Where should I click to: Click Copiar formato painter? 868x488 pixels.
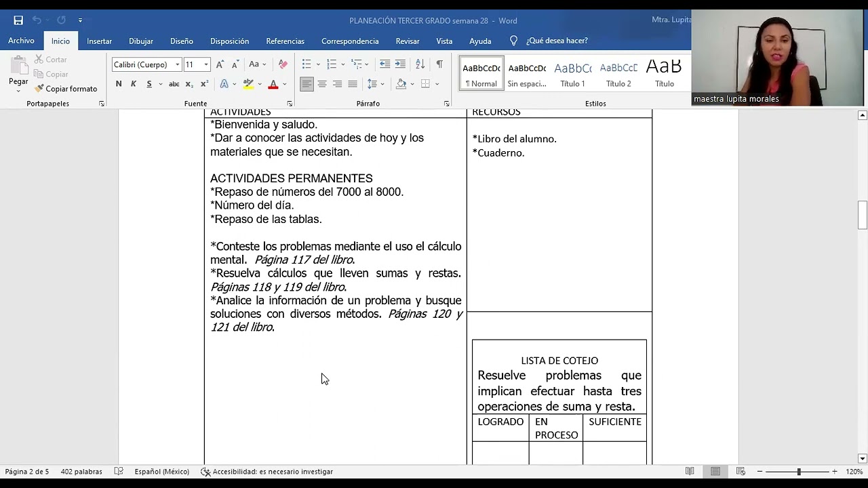tap(66, 89)
